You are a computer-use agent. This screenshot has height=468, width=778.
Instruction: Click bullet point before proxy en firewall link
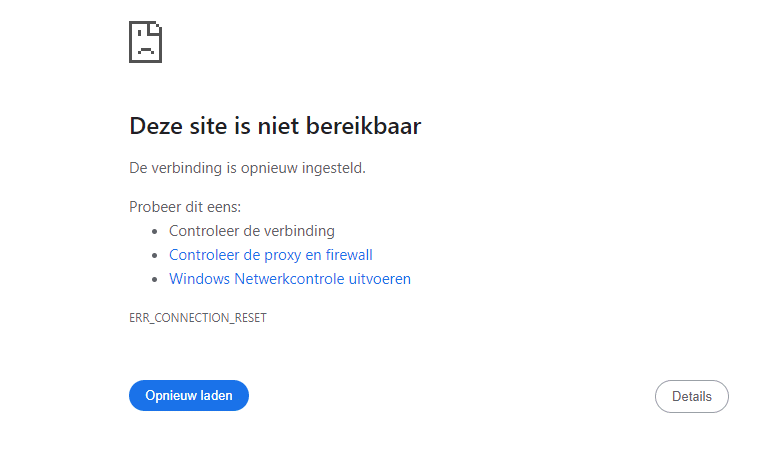pyautogui.click(x=155, y=256)
